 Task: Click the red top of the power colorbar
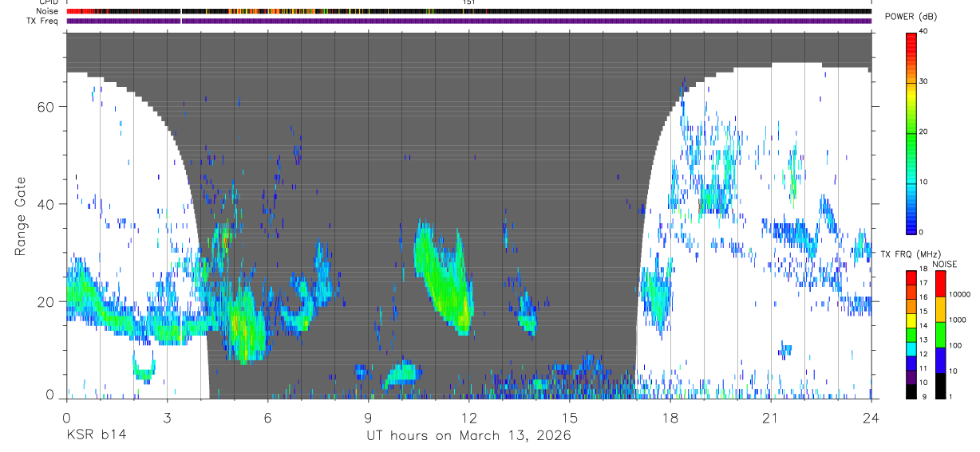(911, 37)
